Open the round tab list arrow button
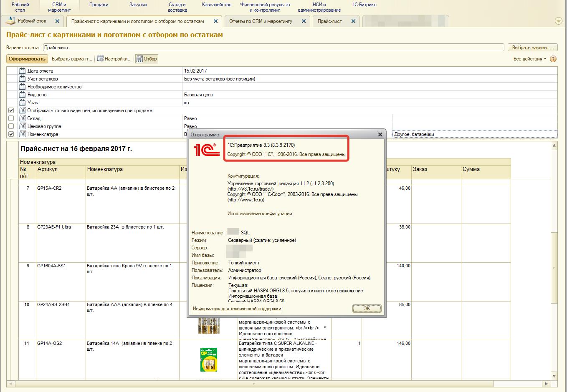Screen dimensions: 567x392 tap(558, 21)
